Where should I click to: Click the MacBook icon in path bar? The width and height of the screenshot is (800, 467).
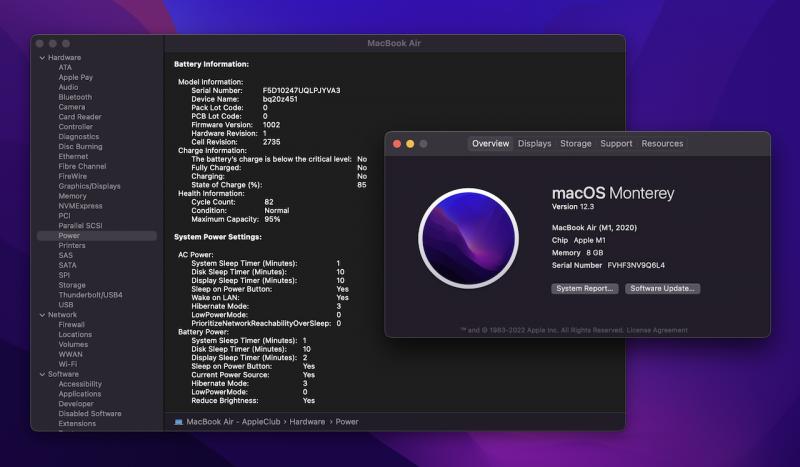coord(179,421)
